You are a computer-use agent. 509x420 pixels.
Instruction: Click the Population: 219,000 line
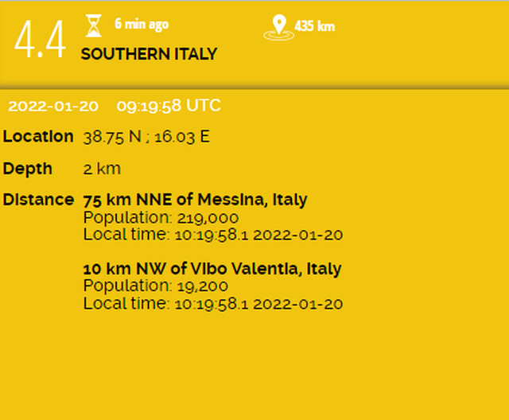coord(161,217)
